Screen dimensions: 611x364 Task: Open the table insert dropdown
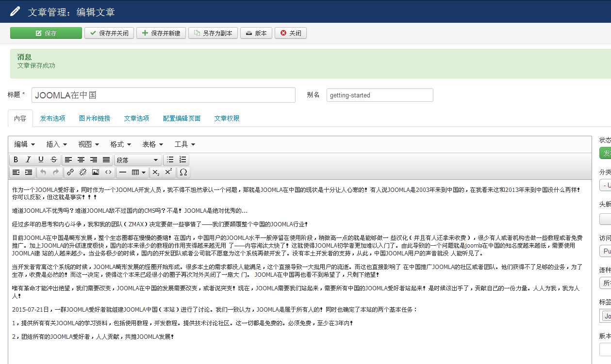(x=139, y=172)
